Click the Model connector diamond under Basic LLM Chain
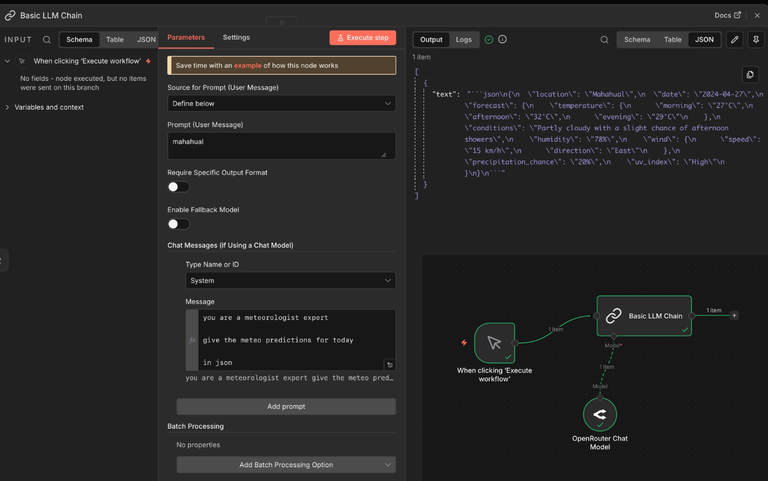 (x=613, y=337)
